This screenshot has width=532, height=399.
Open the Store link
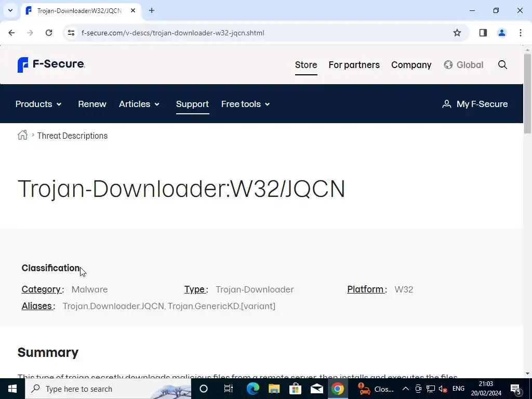tap(306, 65)
